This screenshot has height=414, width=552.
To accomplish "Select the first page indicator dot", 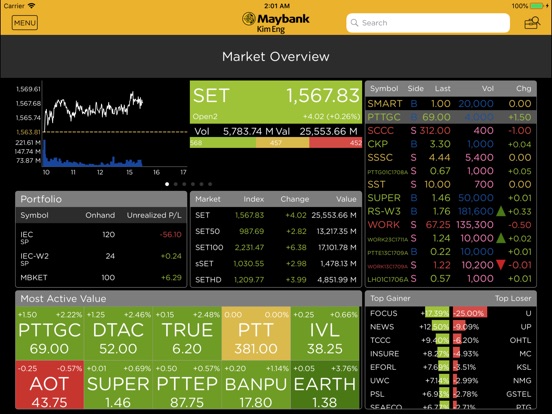I will point(167,184).
